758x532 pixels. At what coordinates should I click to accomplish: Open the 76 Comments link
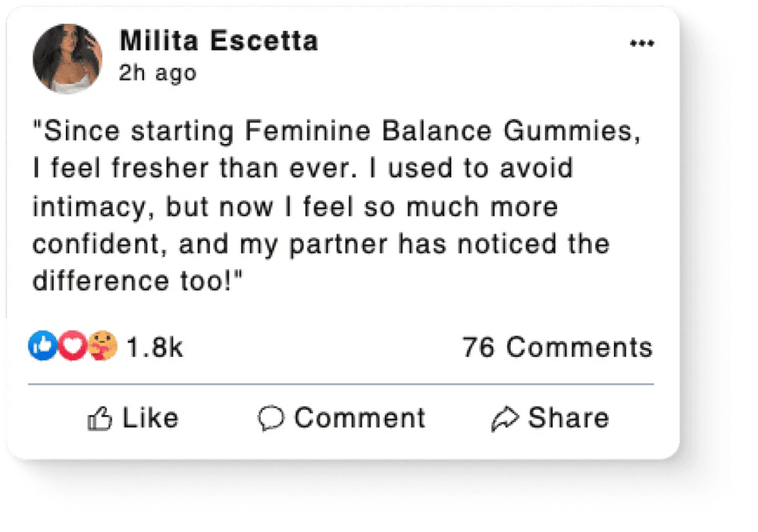557,347
